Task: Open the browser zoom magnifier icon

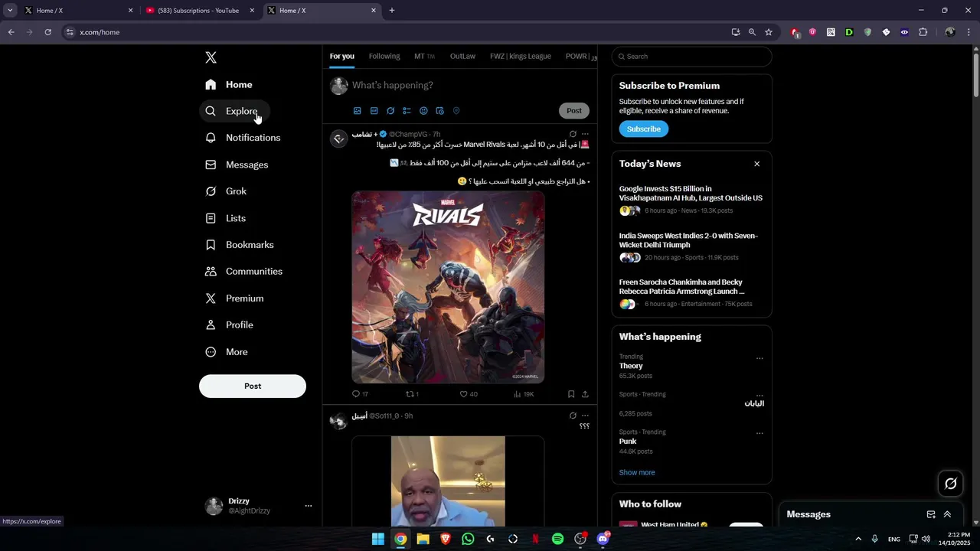Action: (752, 32)
